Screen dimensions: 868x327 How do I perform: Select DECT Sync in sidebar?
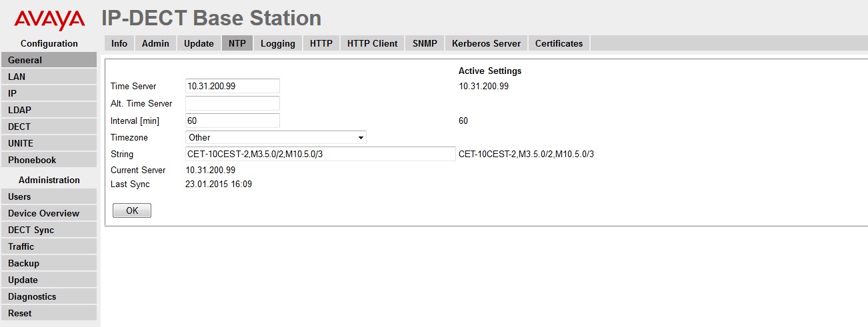[x=49, y=230]
